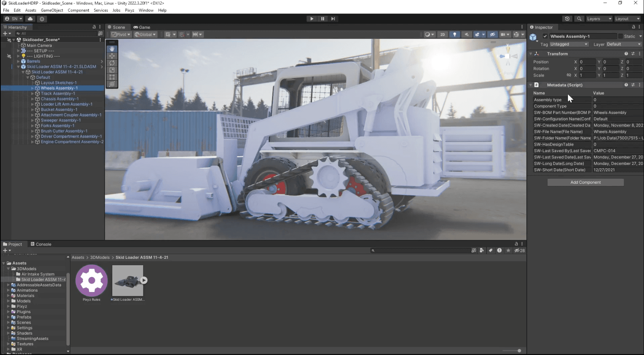
Task: Select the Rotate tool
Action: coord(112,63)
